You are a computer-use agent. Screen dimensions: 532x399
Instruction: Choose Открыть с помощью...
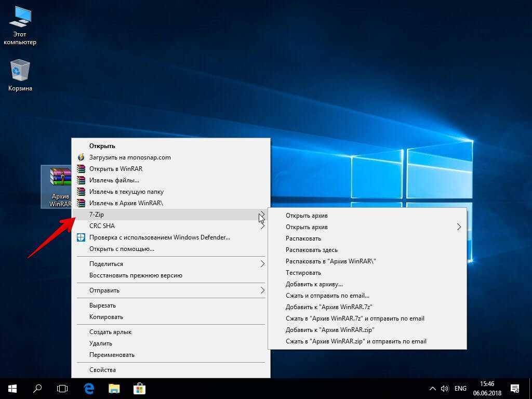point(170,249)
